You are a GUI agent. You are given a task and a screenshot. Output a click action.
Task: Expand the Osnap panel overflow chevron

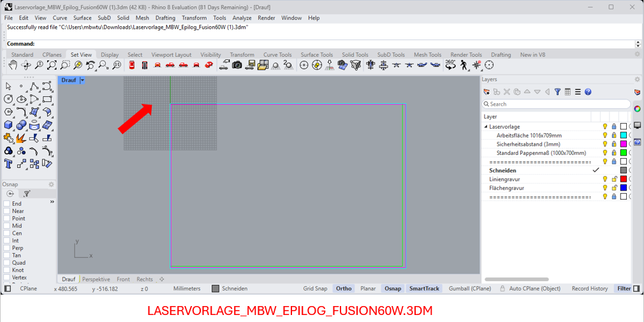pos(52,202)
